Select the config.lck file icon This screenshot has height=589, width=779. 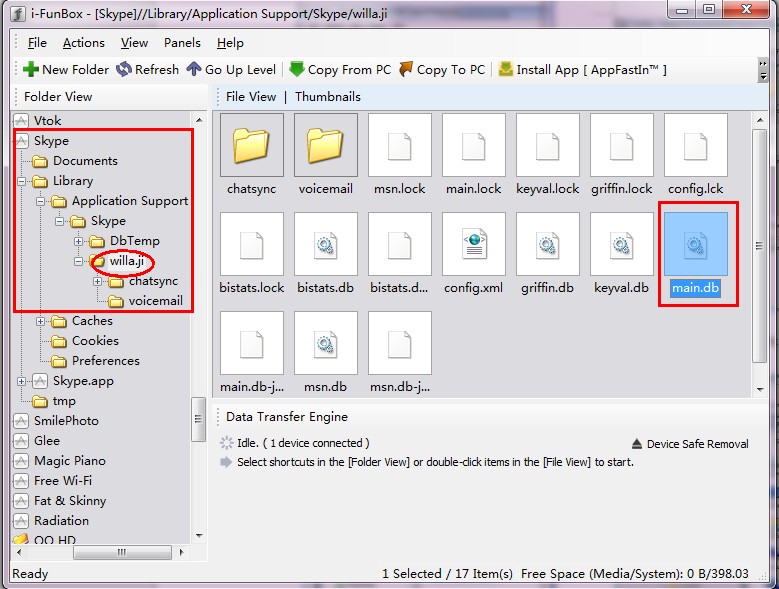696,145
